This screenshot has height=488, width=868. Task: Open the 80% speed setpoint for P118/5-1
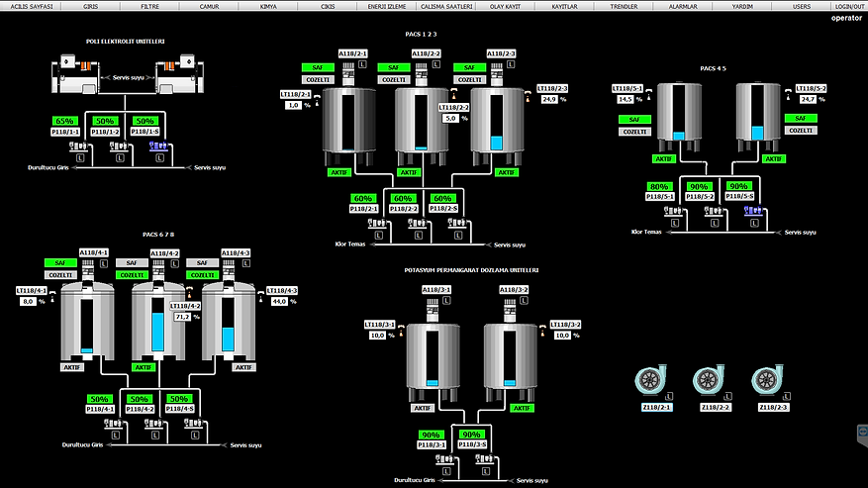[660, 186]
